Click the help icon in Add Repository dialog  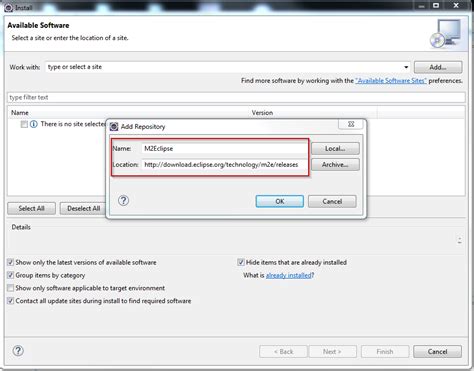click(123, 200)
